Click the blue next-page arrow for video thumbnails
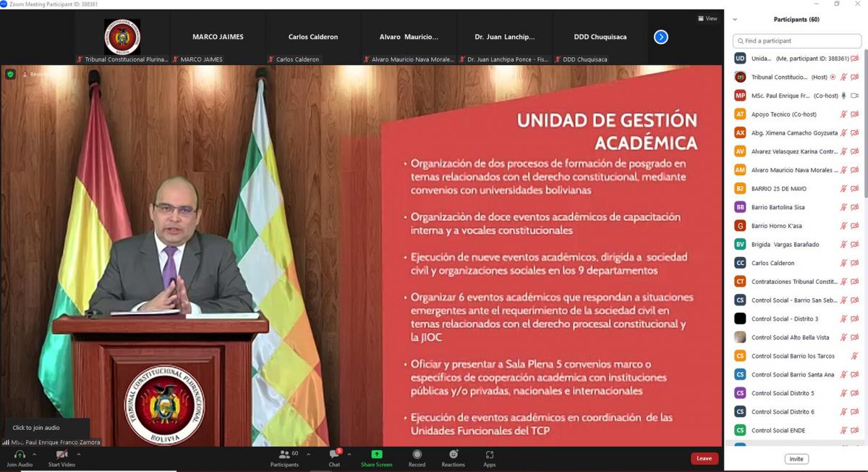 click(660, 37)
